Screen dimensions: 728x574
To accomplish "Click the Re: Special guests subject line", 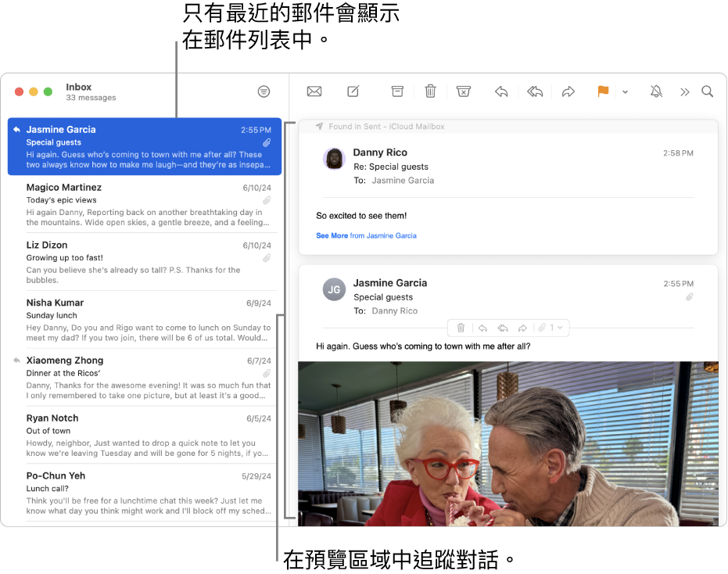I will 391,167.
